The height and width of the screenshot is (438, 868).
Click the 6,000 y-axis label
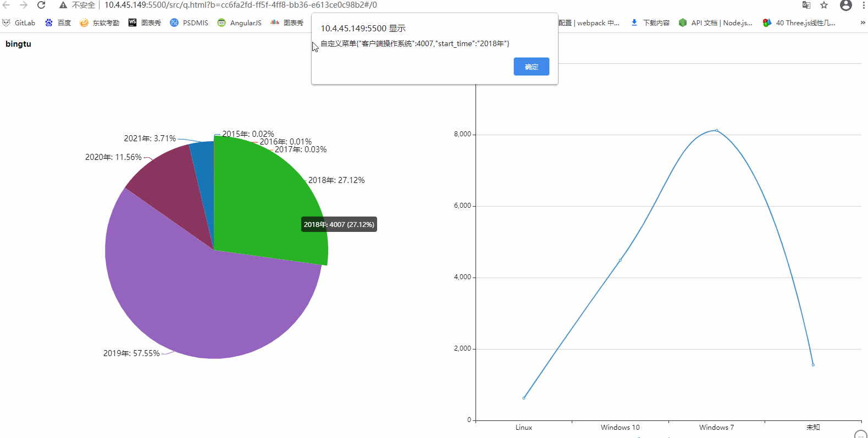(462, 206)
